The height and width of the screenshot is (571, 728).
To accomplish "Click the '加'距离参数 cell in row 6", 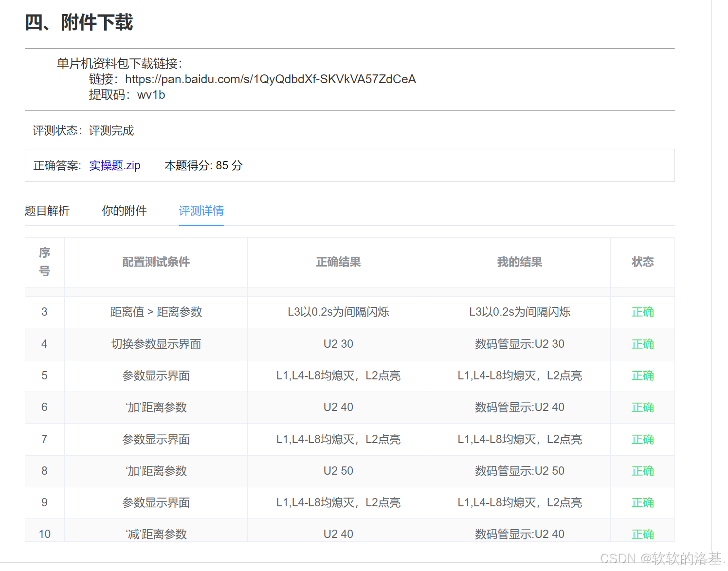I will click(x=156, y=407).
